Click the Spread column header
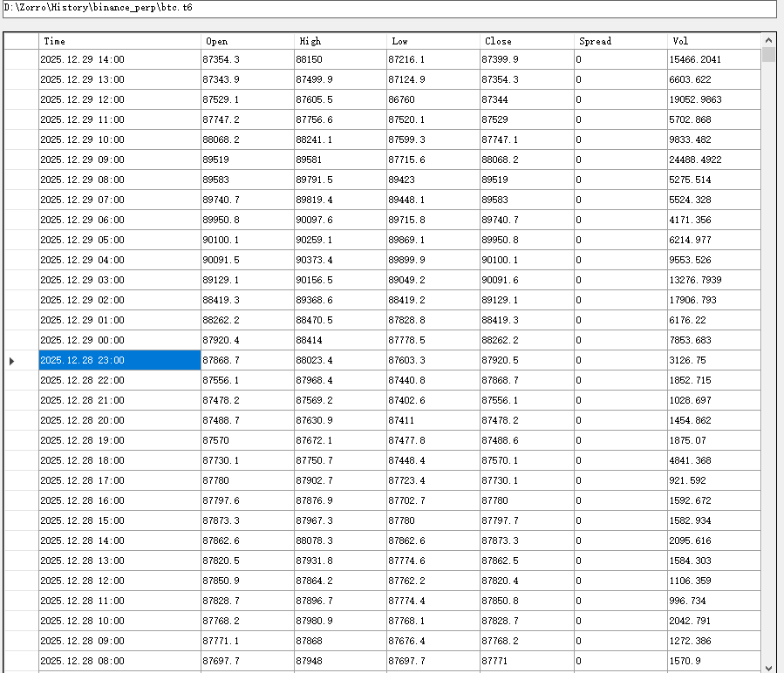784x673 pixels. [x=619, y=41]
